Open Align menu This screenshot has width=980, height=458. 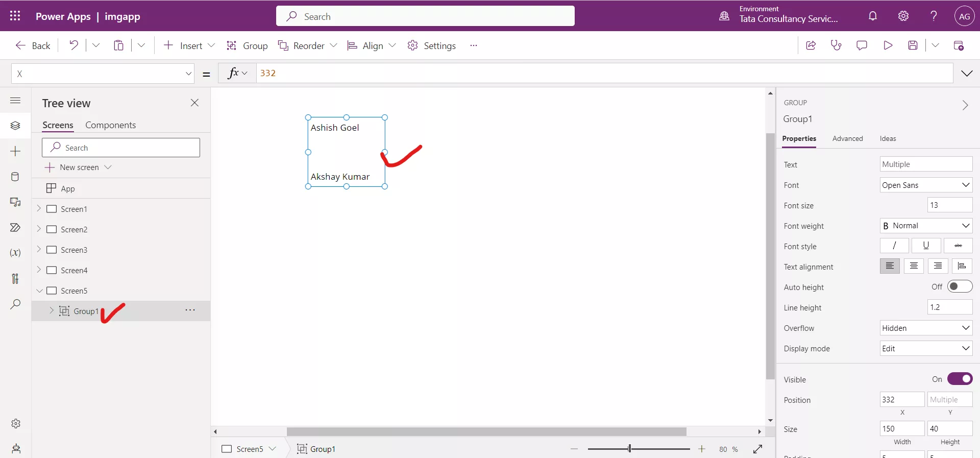click(x=371, y=45)
